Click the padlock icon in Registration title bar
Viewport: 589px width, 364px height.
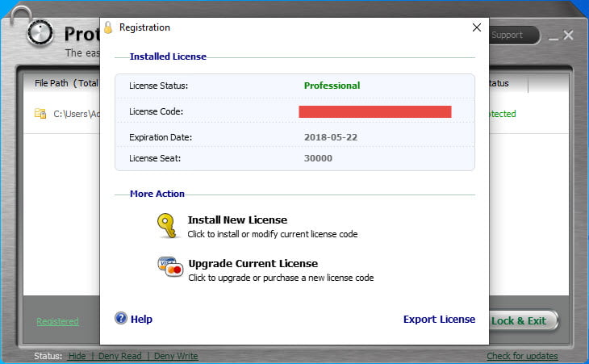[108, 27]
